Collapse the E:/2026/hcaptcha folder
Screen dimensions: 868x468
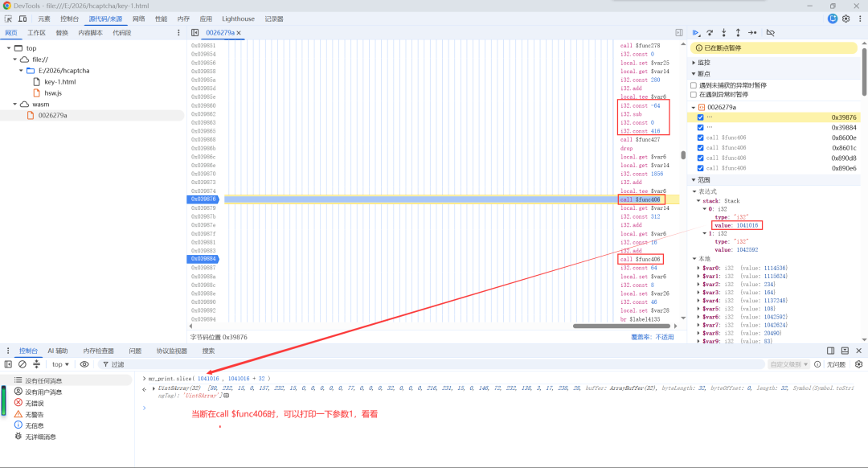(21, 71)
